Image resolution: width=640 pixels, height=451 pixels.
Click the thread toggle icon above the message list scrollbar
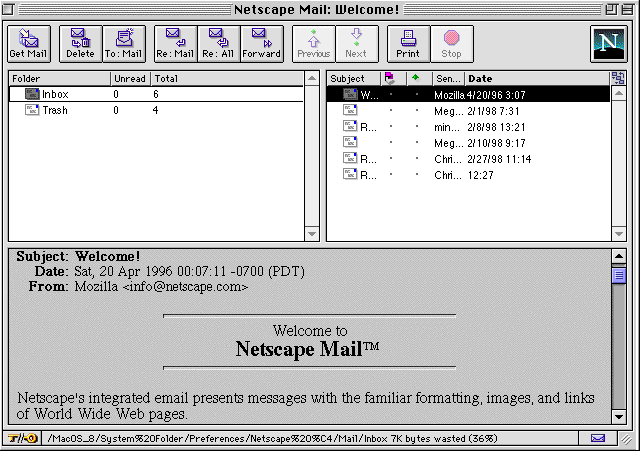(x=618, y=78)
